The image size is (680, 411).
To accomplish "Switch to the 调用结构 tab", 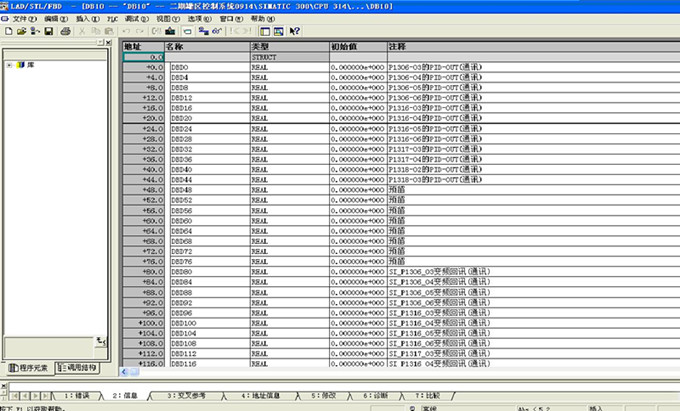I will pyautogui.click(x=77, y=368).
